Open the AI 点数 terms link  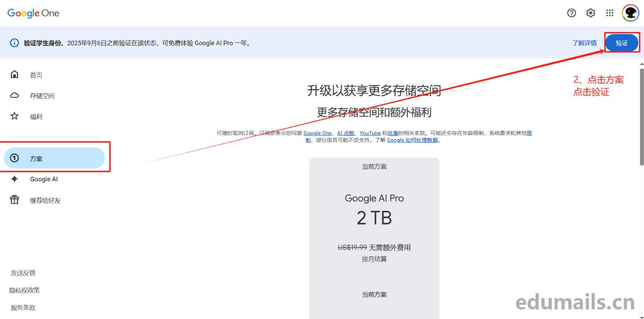click(x=346, y=133)
